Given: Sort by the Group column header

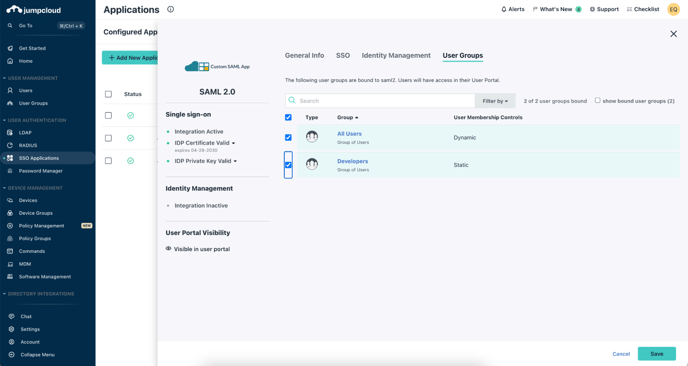Looking at the screenshot, I should [x=348, y=118].
